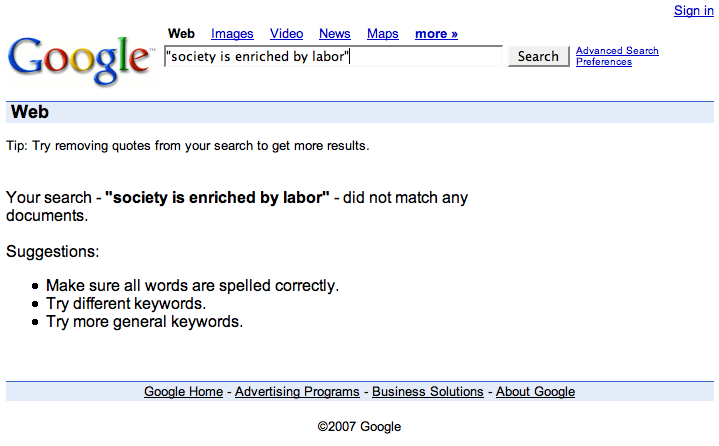Open the Preferences link
Image resolution: width=719 pixels, height=446 pixels.
604,61
